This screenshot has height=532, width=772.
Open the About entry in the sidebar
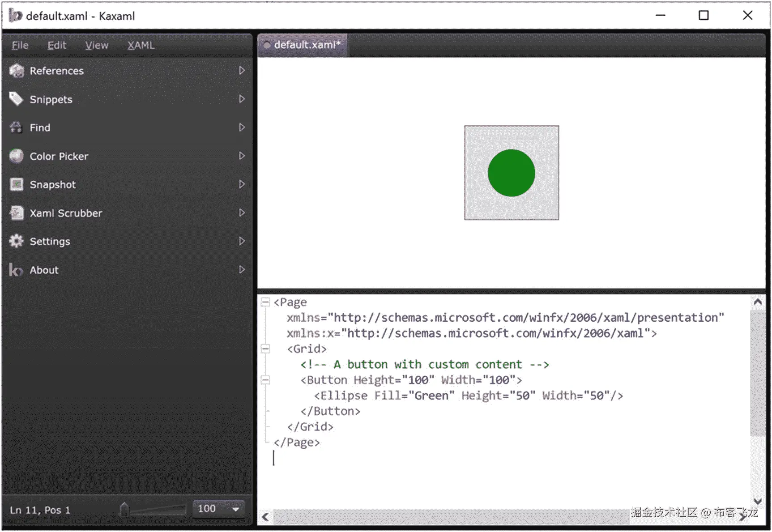[x=44, y=270]
